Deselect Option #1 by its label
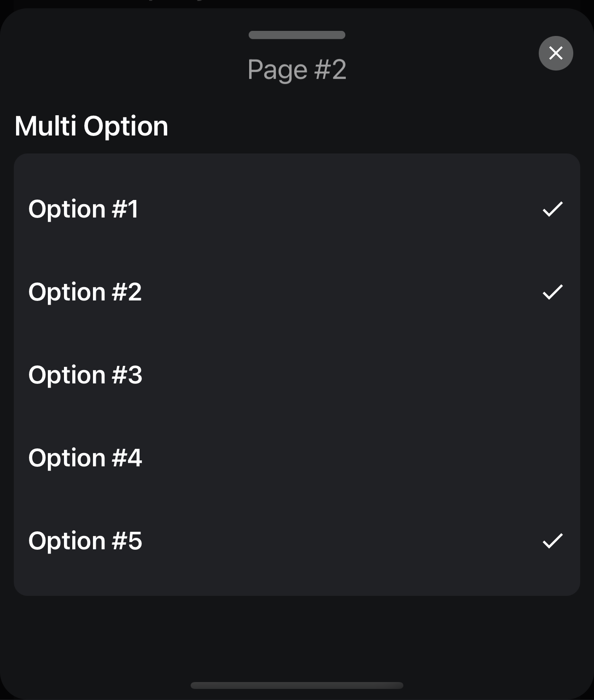Viewport: 594px width, 700px height. [x=83, y=209]
